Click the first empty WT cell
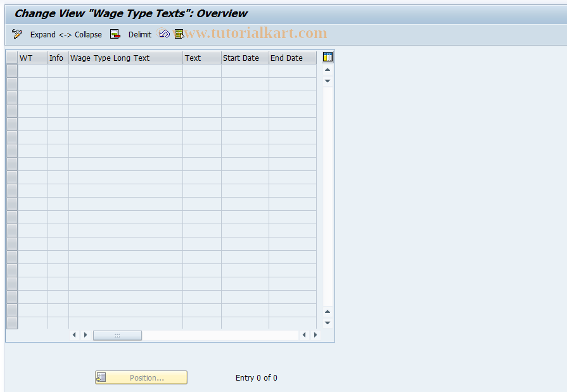 point(32,71)
